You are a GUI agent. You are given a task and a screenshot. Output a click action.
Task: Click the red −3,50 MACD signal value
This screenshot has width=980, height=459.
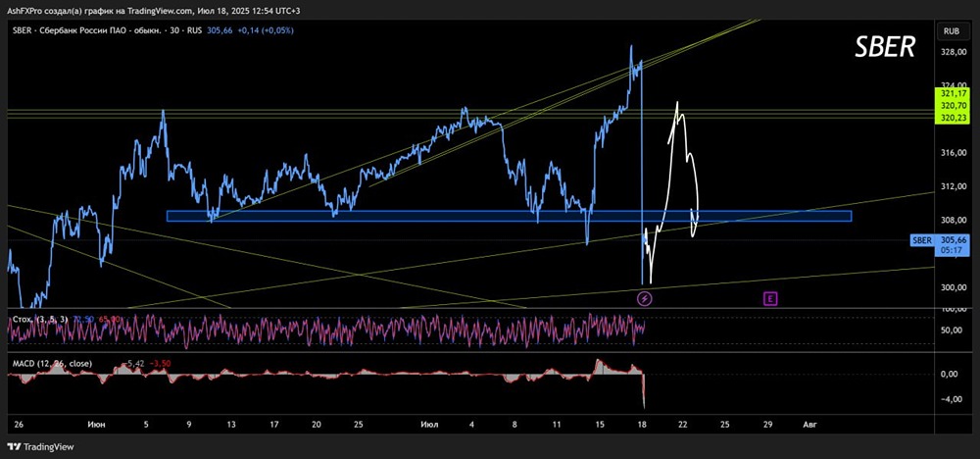click(x=160, y=363)
